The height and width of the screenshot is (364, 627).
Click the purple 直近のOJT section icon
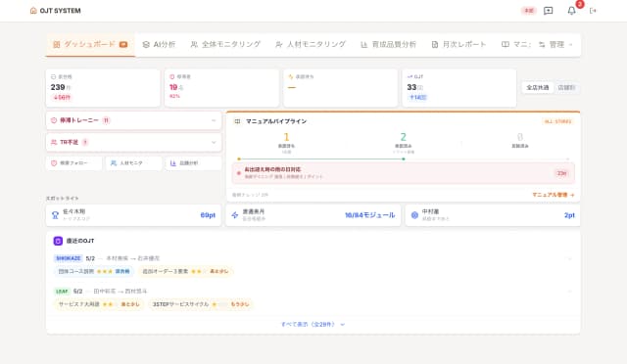[x=58, y=241]
